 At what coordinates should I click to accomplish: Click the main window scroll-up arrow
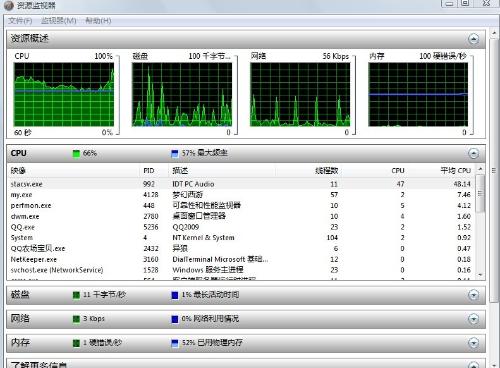(494, 33)
